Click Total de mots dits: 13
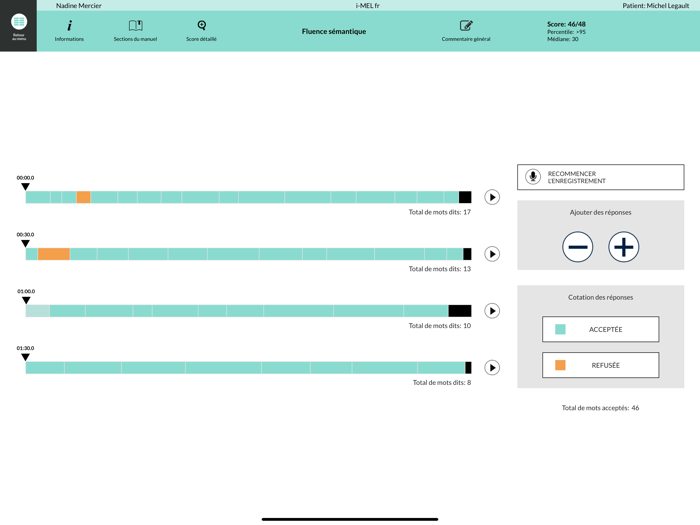 pos(440,269)
